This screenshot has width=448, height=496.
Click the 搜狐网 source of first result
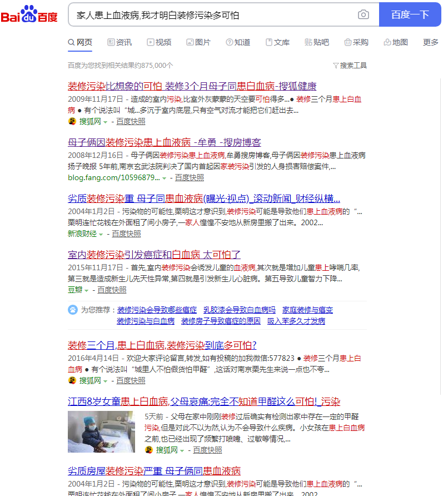point(90,121)
